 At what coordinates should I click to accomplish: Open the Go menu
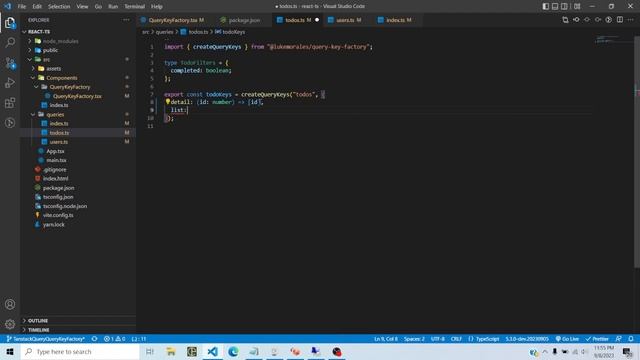click(98, 6)
